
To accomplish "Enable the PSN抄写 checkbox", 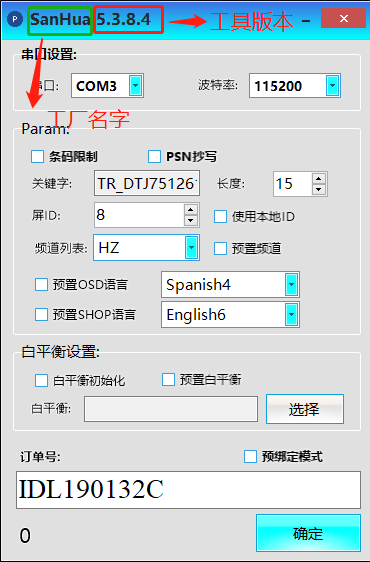I will pos(154,157).
